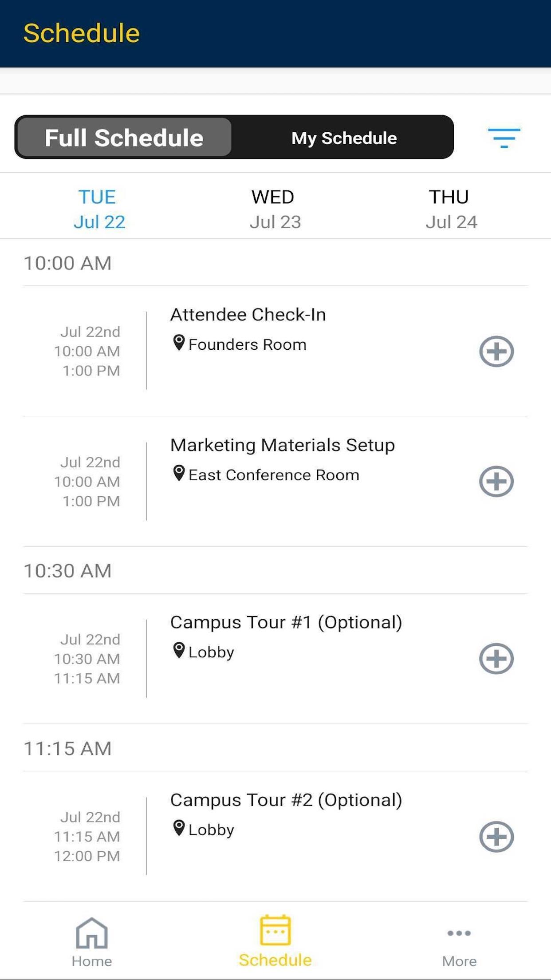Add Marketing Materials Setup to my schedule
The height and width of the screenshot is (980, 551).
[496, 482]
